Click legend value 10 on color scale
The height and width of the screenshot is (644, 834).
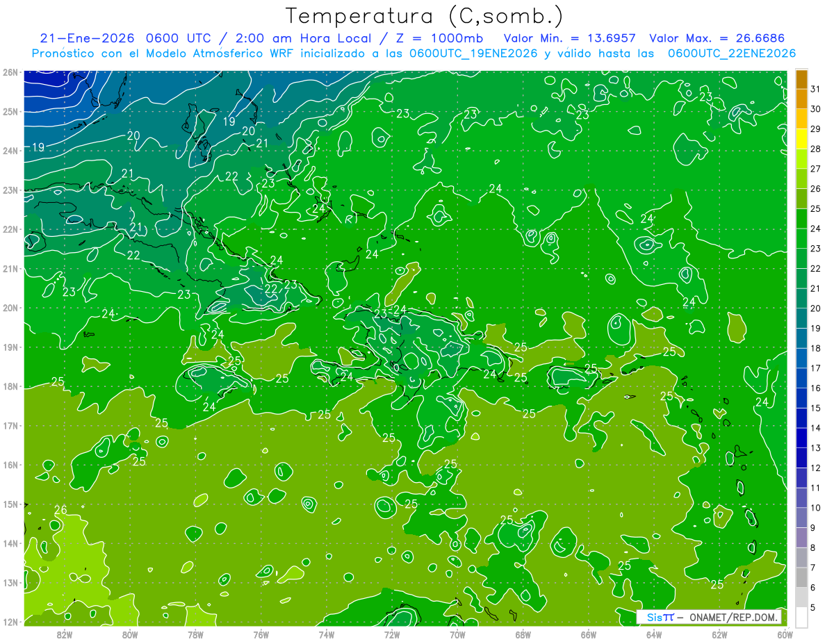816,508
